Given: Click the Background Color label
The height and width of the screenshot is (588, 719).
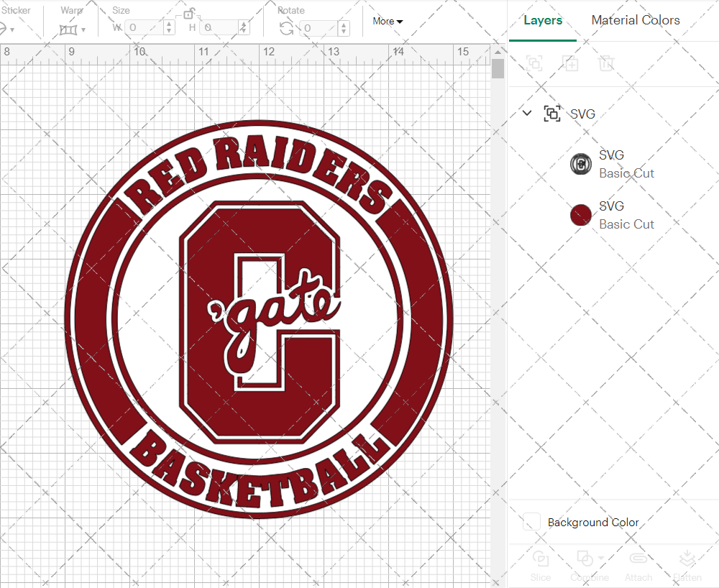Looking at the screenshot, I should tap(593, 523).
